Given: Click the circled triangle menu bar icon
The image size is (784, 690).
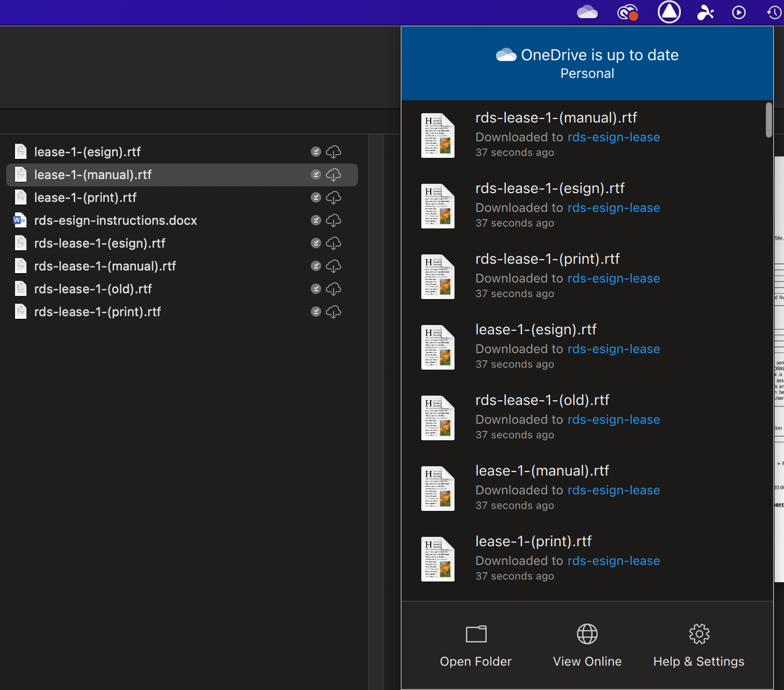Looking at the screenshot, I should (x=669, y=12).
